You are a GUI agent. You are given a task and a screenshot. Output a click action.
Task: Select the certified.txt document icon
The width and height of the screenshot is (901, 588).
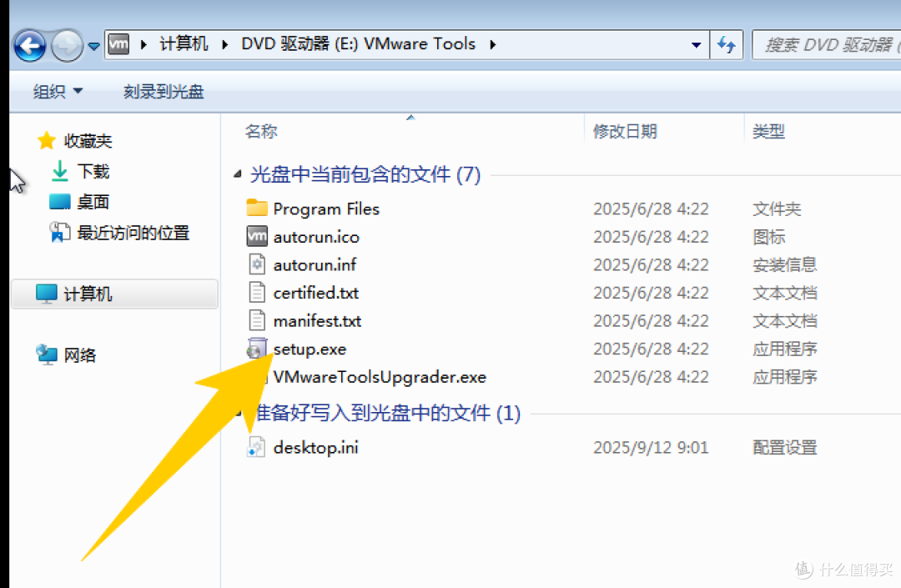point(257,292)
